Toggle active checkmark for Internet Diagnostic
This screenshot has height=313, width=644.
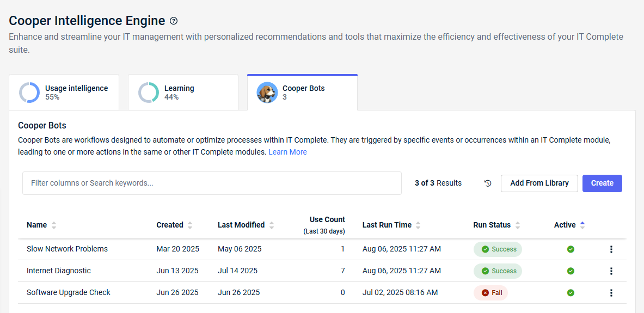[x=571, y=271]
